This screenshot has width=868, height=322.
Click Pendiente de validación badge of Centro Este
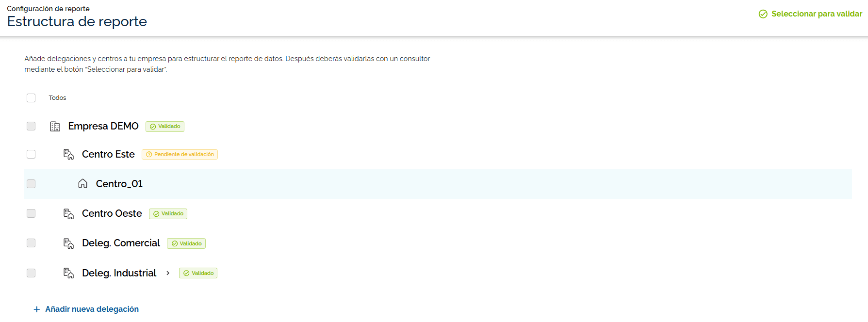pyautogui.click(x=180, y=154)
